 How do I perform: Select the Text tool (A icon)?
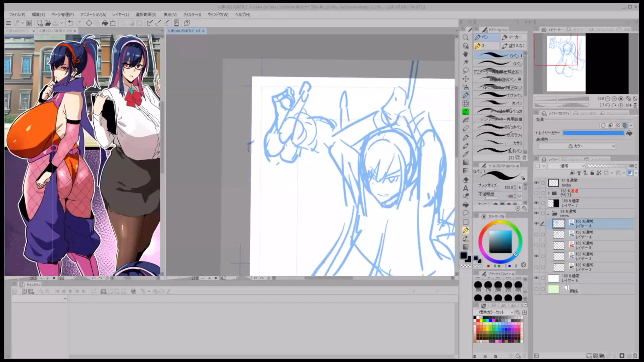466,188
